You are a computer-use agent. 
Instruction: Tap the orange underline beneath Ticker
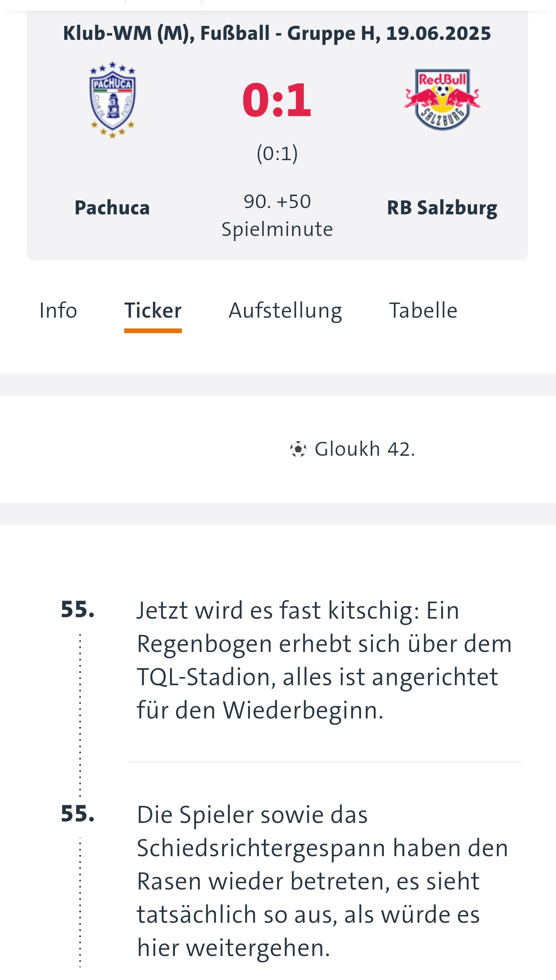pyautogui.click(x=153, y=331)
